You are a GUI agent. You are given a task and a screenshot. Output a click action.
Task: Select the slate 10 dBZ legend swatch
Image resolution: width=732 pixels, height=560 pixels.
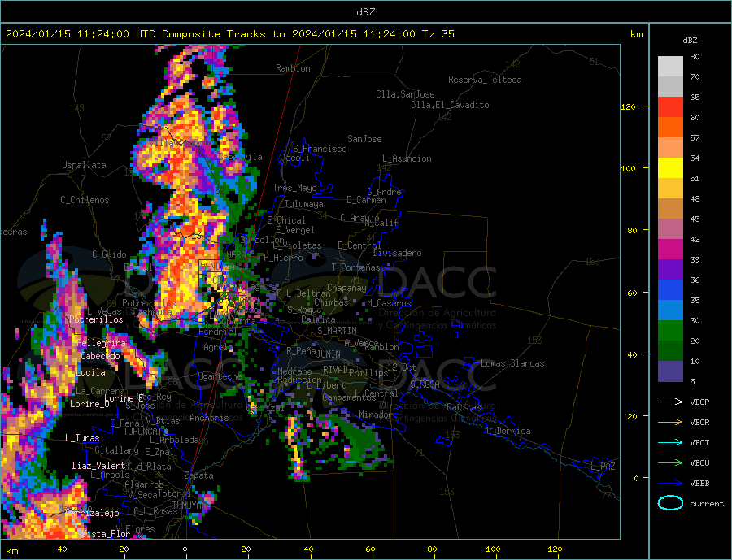click(670, 371)
